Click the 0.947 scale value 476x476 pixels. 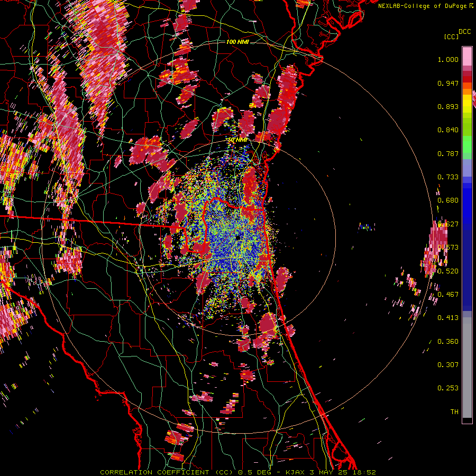pos(448,83)
